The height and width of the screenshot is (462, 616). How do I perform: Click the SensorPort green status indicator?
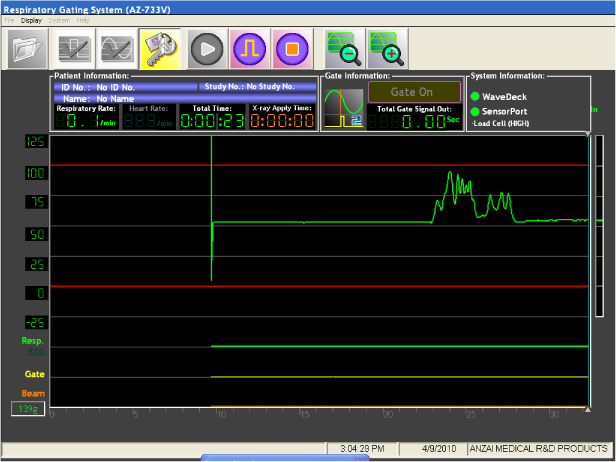475,110
